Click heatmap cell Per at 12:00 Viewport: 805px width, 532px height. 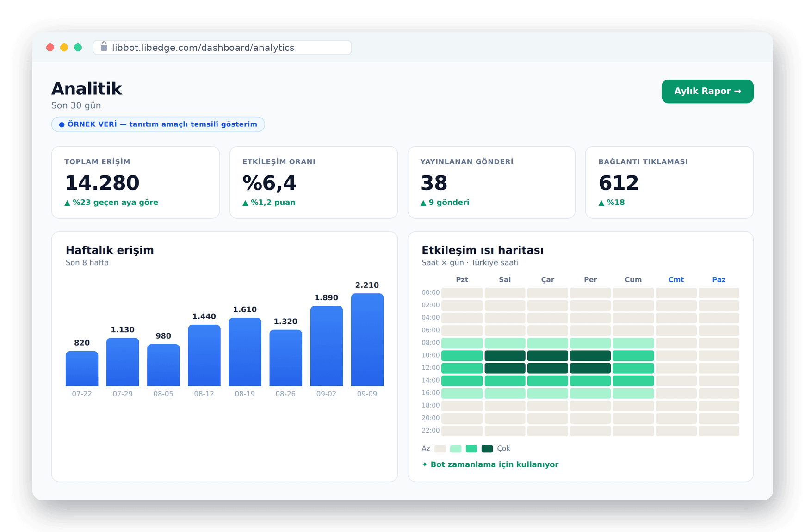(x=590, y=368)
